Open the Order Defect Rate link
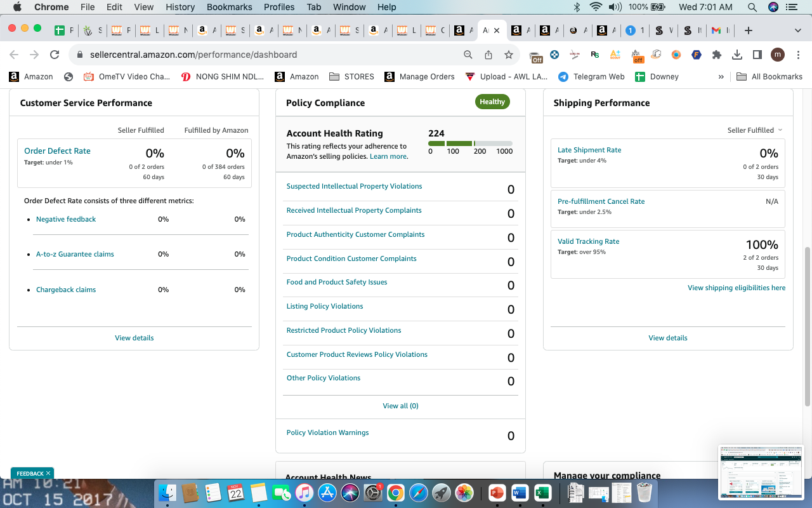812x508 pixels. (x=57, y=151)
